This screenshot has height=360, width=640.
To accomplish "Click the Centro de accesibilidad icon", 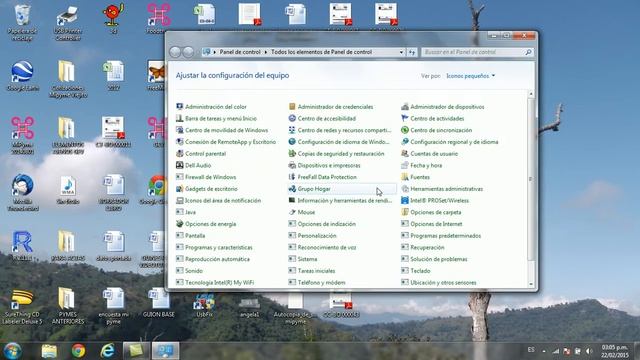I will tap(292, 118).
